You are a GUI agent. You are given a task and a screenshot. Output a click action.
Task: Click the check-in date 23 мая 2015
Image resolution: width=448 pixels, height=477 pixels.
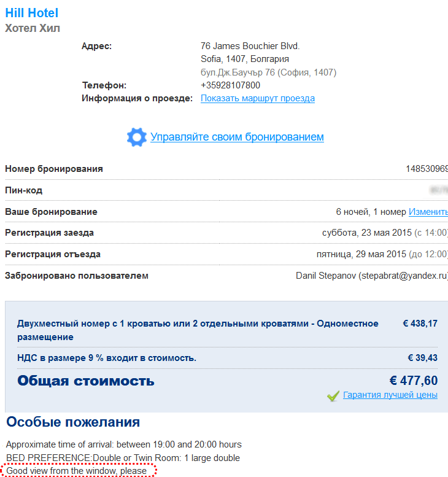click(x=386, y=233)
